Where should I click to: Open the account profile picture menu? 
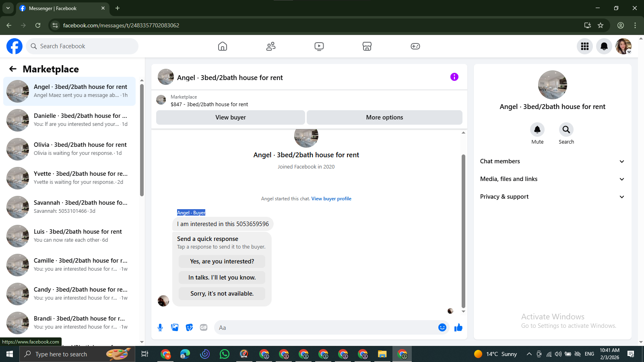(623, 46)
